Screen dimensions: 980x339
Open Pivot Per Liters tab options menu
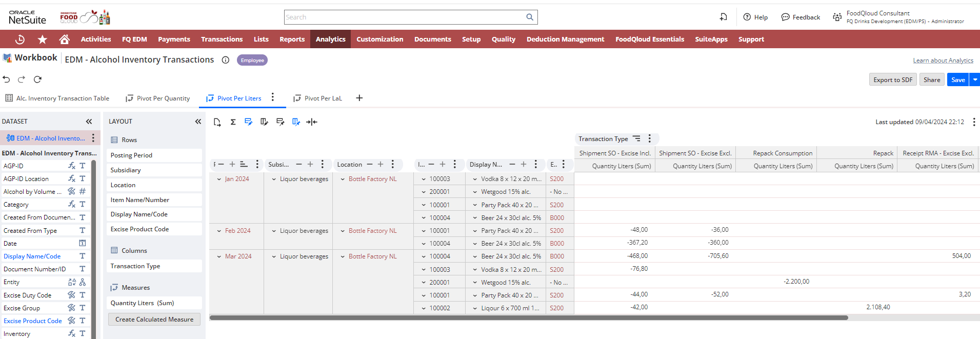click(273, 97)
